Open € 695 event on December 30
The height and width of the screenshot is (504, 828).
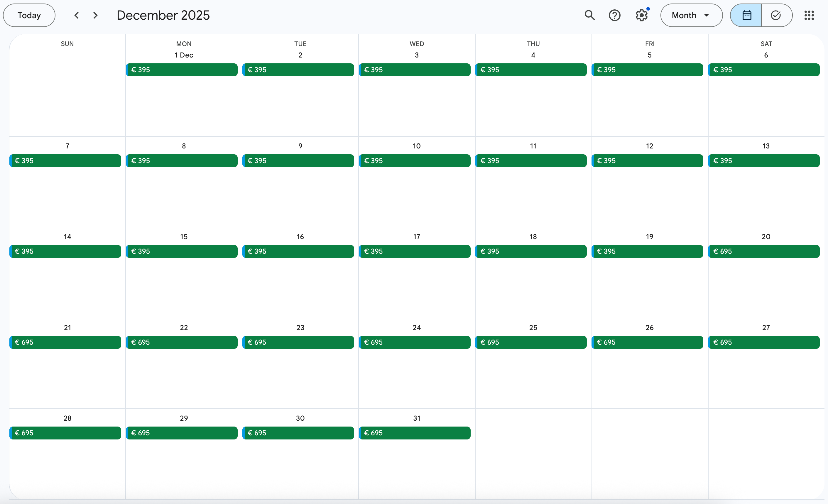[298, 433]
